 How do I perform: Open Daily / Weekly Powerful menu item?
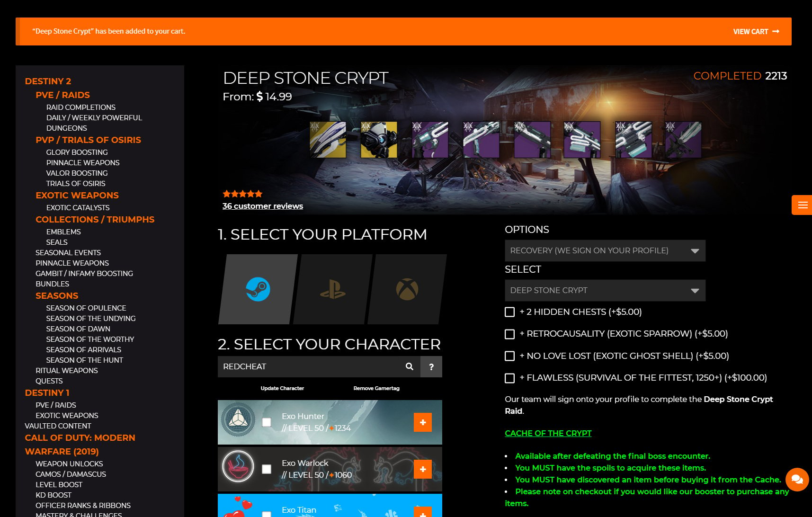(94, 118)
